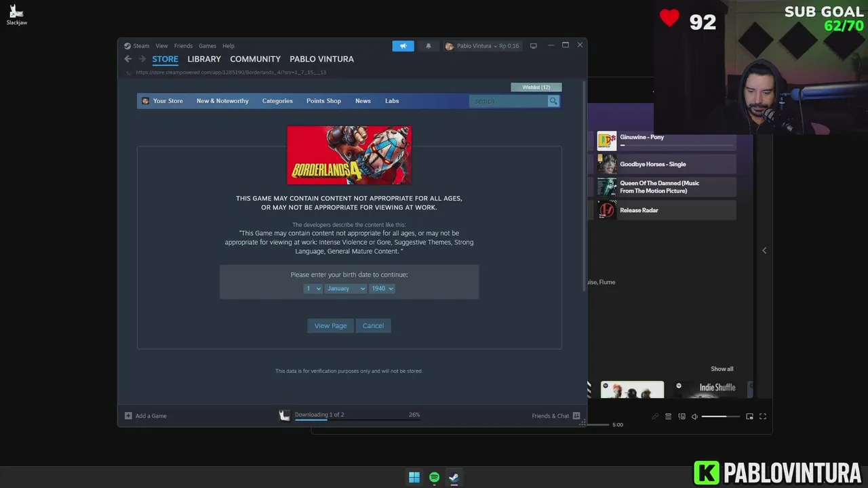Open New & Noteworthy store menu
This screenshot has width=868, height=488.
tap(222, 101)
